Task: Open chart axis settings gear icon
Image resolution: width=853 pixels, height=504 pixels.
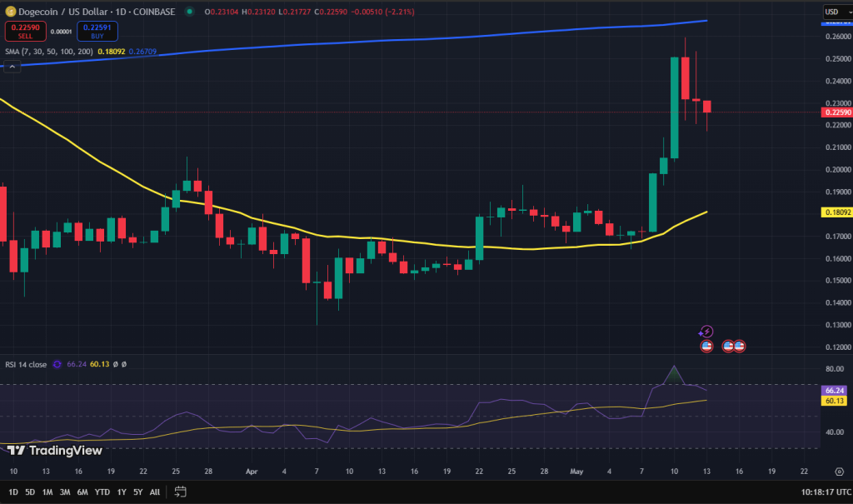Action: point(840,472)
